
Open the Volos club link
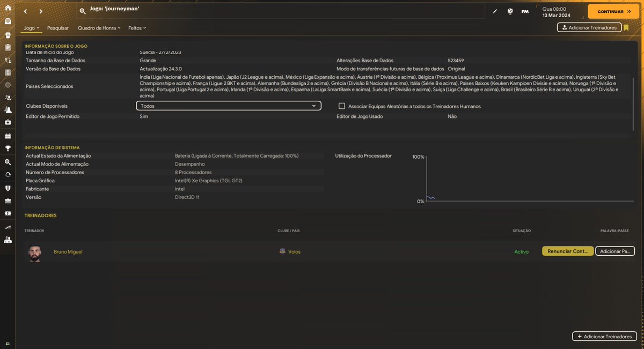coord(294,251)
